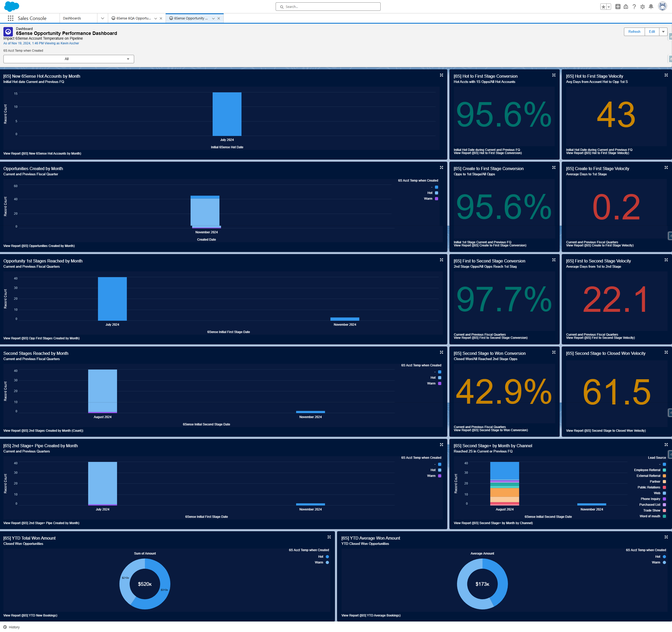Open the user profile avatar
This screenshot has height=632, width=672.
[x=662, y=6]
